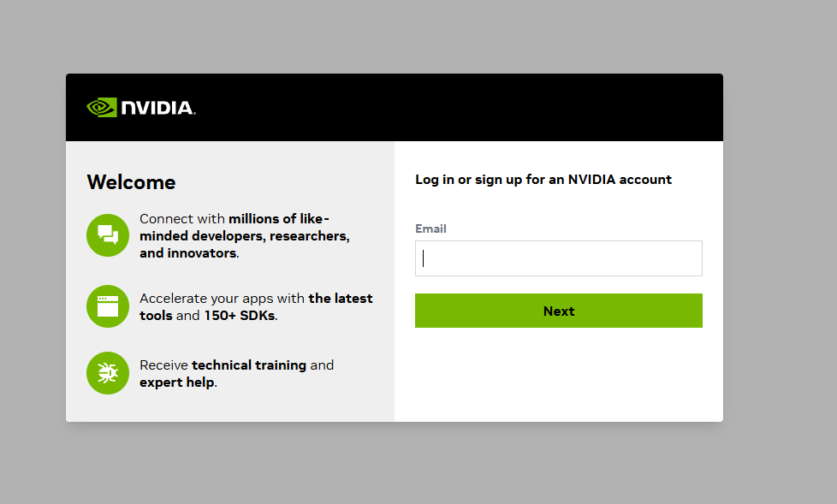Focus the Email input field

(558, 258)
